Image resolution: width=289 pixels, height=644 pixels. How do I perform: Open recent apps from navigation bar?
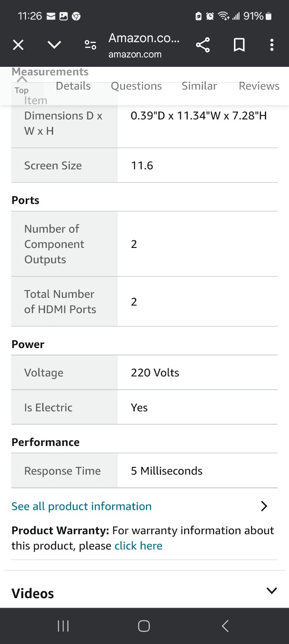tap(63, 626)
